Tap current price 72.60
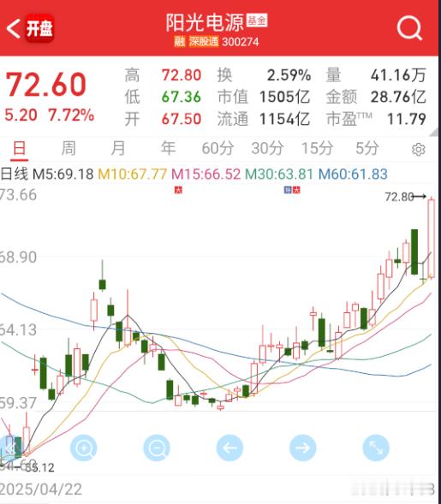Screen dimensions: 441x504 (x=46, y=85)
